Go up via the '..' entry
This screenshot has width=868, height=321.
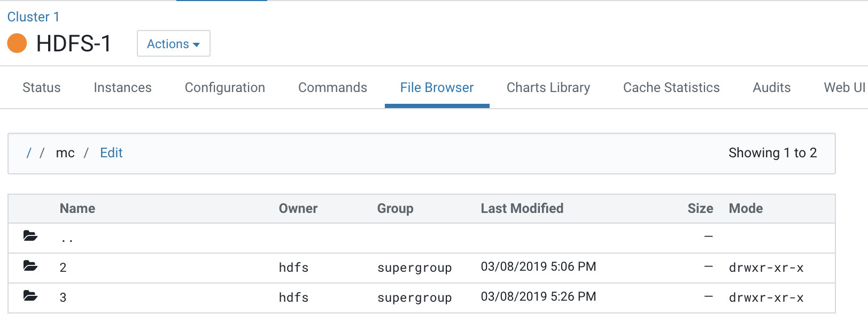click(x=67, y=239)
